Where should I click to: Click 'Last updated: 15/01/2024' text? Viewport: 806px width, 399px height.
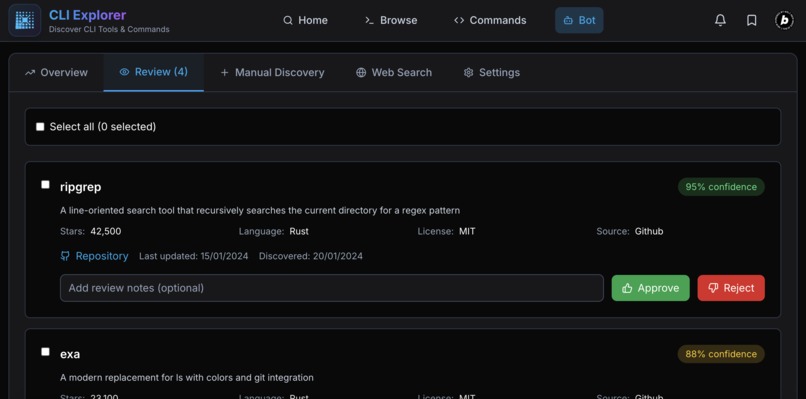tap(194, 256)
